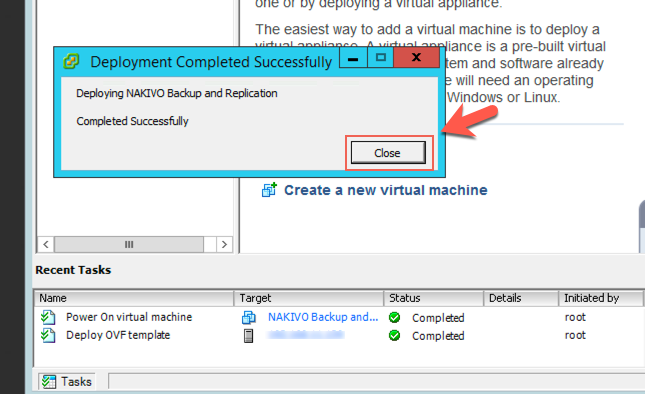Click the Recent Tasks panel heading
The image size is (645, 394).
pyautogui.click(x=73, y=270)
